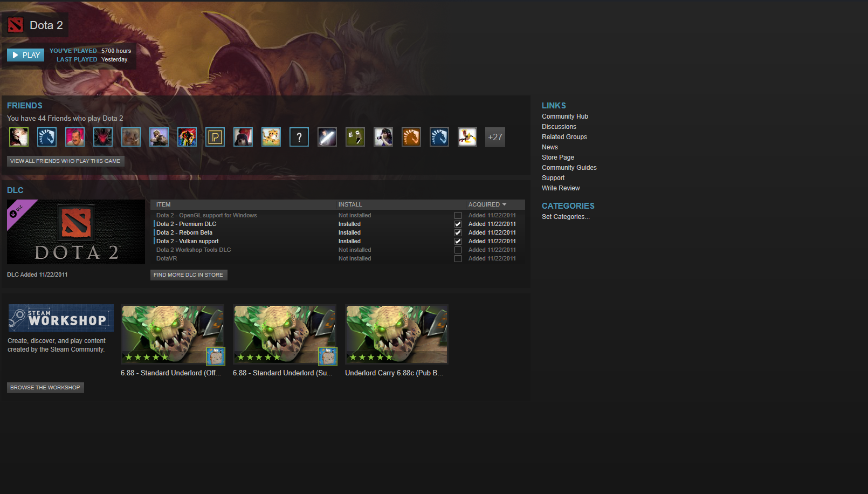Uncheck the Dota 2 Reborn Beta checkbox
This screenshot has height=494, width=868.
[458, 233]
